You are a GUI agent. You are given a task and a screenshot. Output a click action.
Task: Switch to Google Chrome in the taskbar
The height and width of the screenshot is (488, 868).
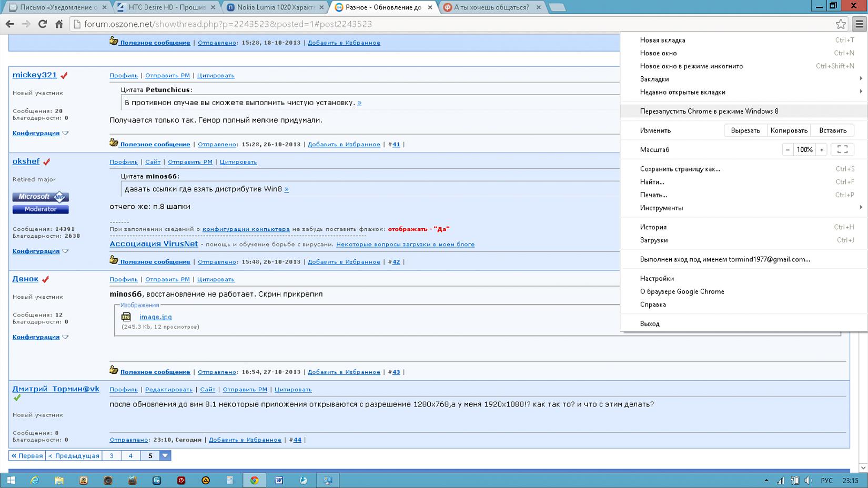254,480
